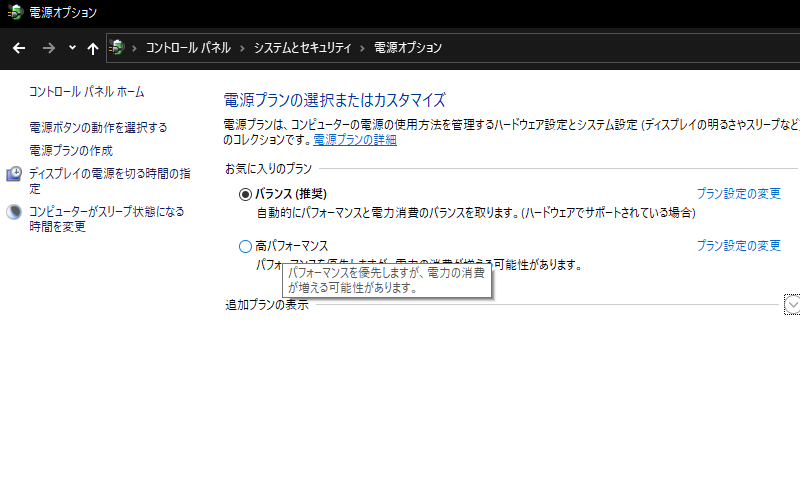Select the 高パフォーマンス radio button

tap(245, 246)
